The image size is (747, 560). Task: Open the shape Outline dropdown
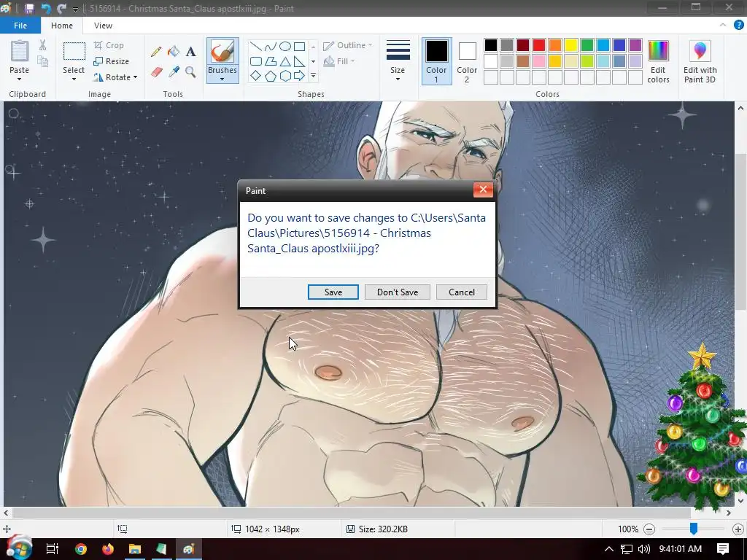pos(348,45)
